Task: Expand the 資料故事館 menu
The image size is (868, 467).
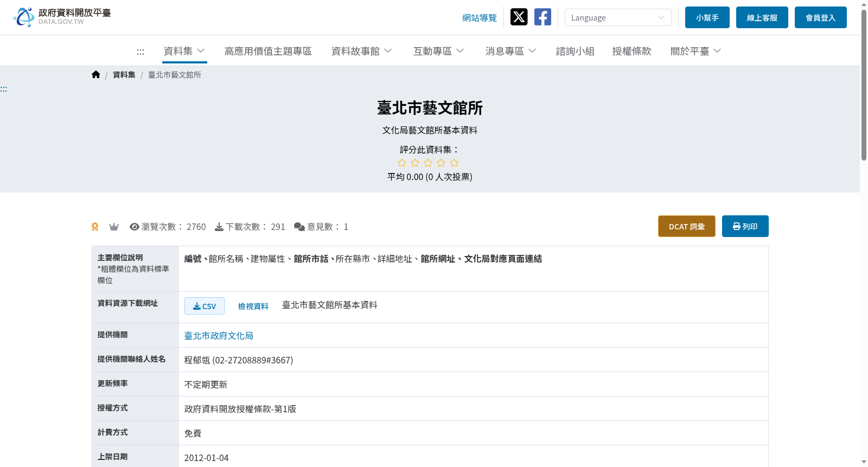Action: (361, 51)
